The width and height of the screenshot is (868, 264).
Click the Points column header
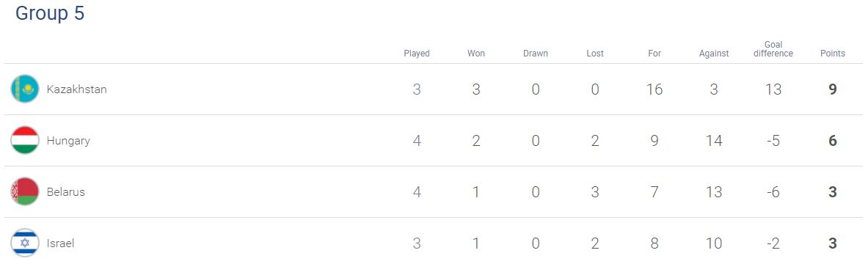click(x=833, y=54)
